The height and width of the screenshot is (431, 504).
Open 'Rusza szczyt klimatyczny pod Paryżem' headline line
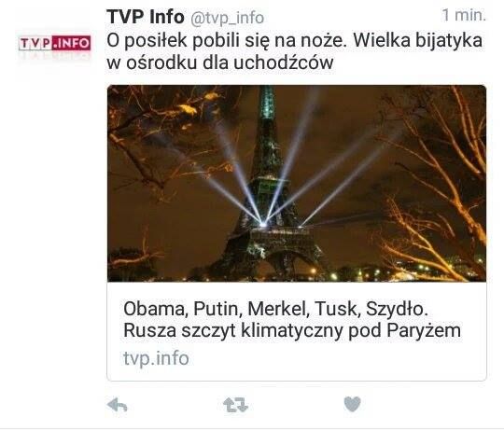292,331
